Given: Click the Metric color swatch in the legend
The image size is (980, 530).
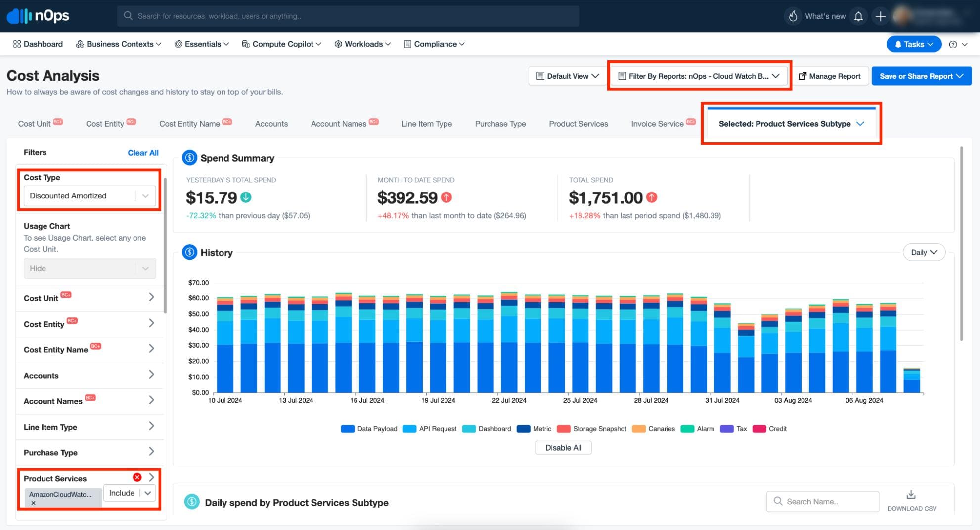Looking at the screenshot, I should (523, 428).
